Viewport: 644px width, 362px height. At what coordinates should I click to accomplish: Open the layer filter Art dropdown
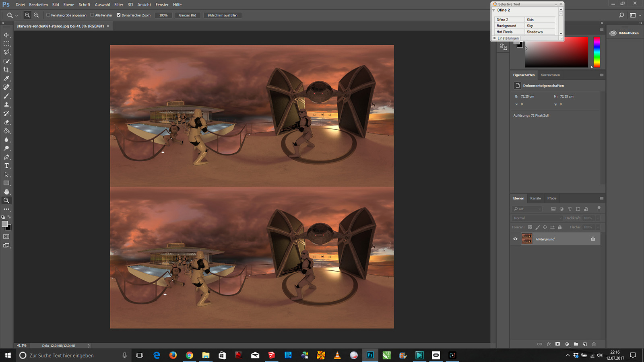click(x=527, y=209)
